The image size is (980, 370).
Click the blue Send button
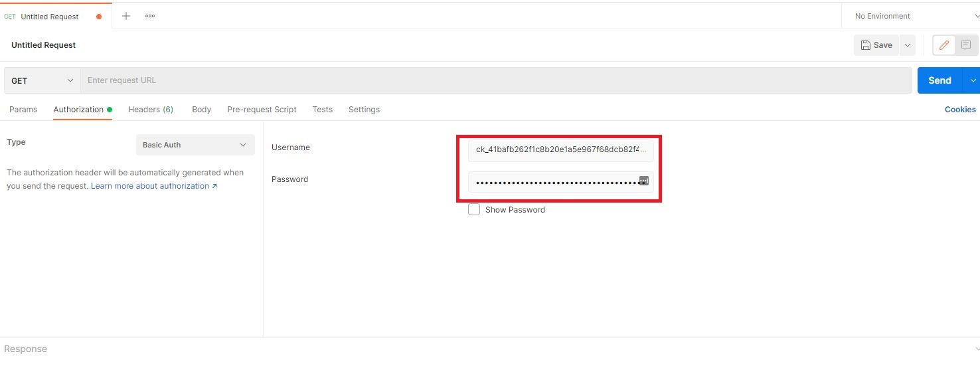pyautogui.click(x=939, y=80)
